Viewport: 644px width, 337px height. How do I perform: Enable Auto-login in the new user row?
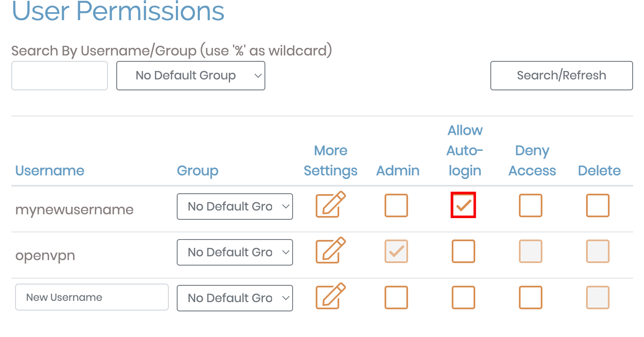click(x=463, y=298)
